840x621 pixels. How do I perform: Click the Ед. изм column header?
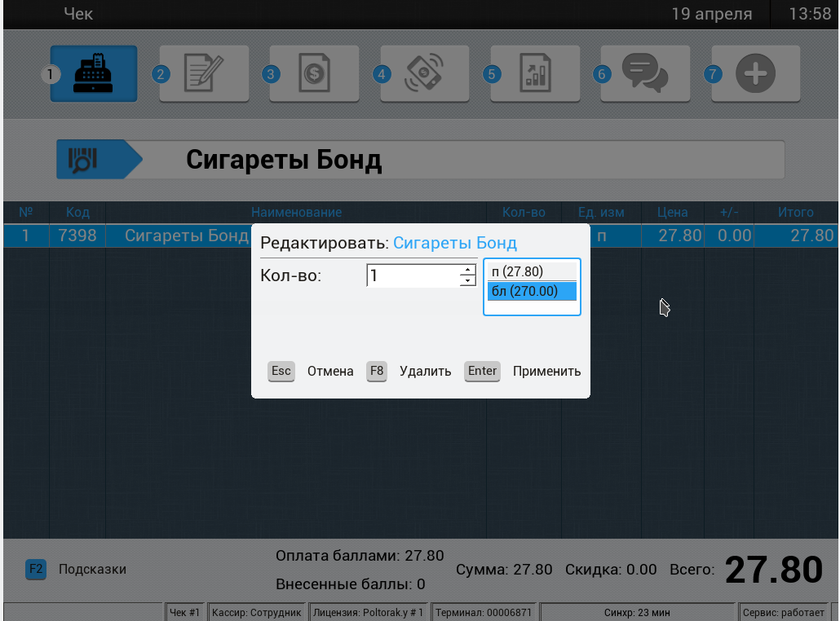[601, 213]
